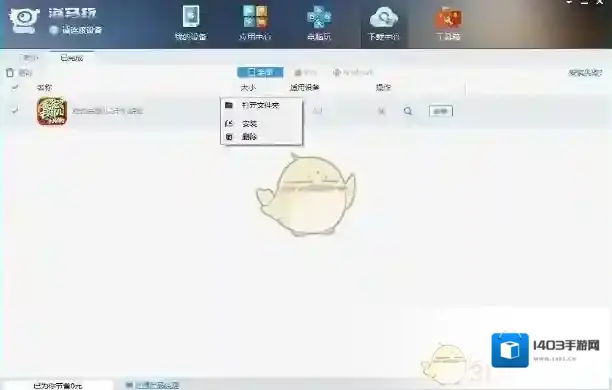Image resolution: width=612 pixels, height=390 pixels.
Task: Switch to the 已完成 tab
Action: click(72, 58)
